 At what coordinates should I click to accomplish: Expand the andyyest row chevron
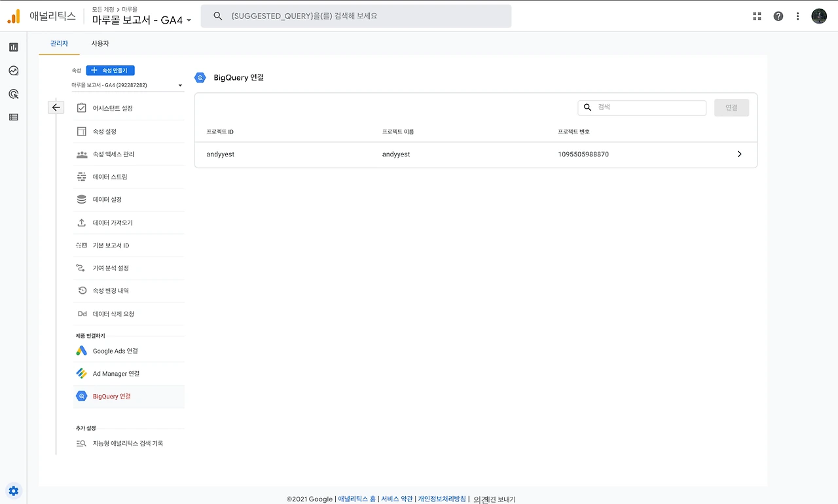739,154
